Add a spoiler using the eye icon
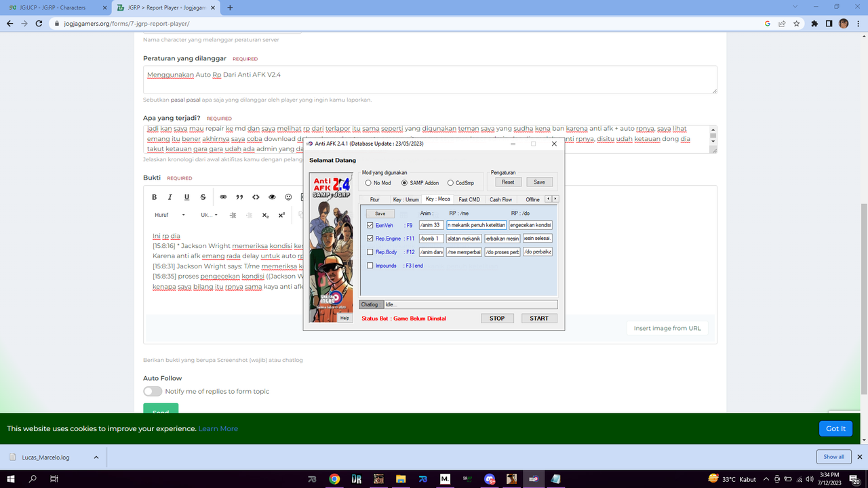The height and width of the screenshot is (488, 868). (x=272, y=197)
